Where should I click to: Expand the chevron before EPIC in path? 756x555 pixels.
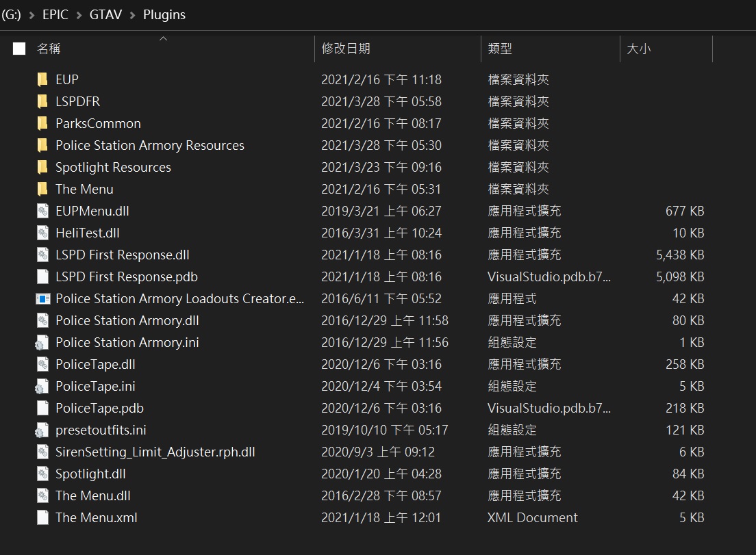click(32, 14)
